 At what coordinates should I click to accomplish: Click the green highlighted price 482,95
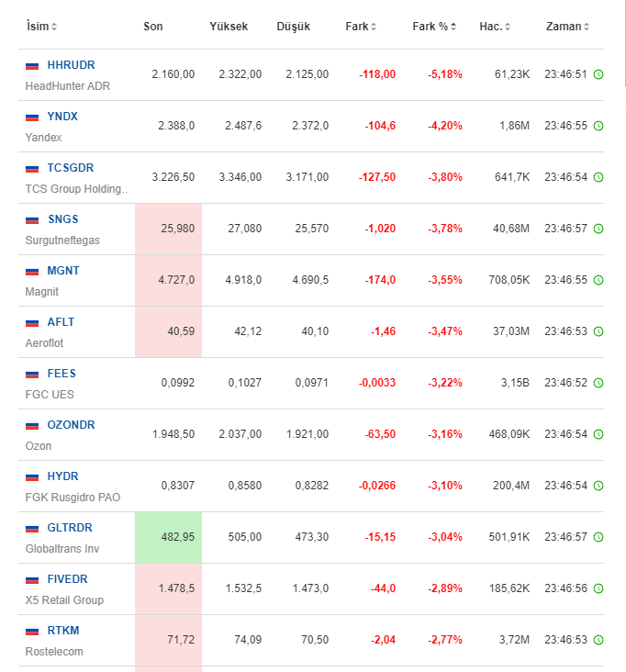173,537
